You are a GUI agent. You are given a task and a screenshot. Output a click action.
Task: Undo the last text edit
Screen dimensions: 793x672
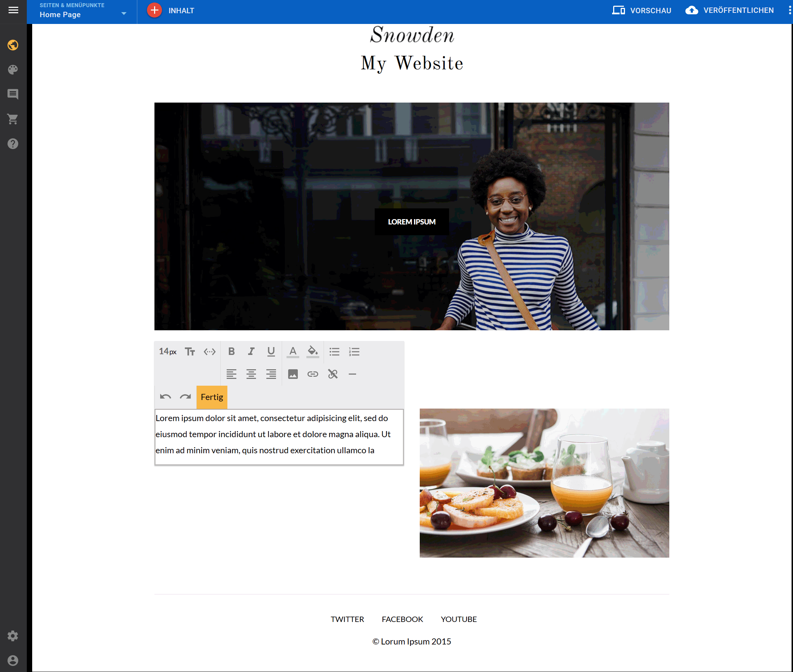166,396
